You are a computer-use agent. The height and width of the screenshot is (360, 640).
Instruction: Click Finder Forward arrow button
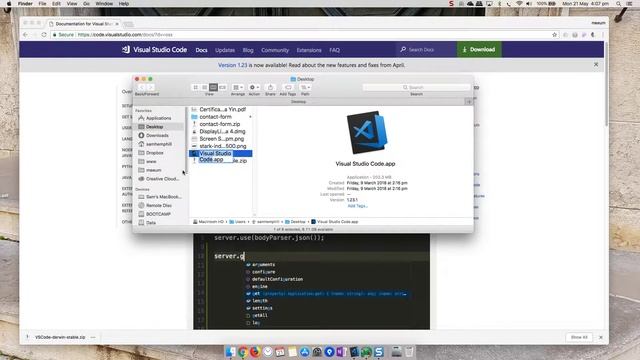pyautogui.click(x=151, y=87)
